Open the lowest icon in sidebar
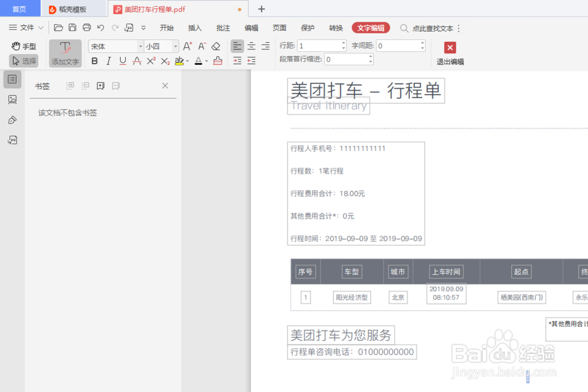The width and height of the screenshot is (588, 392). pos(12,140)
